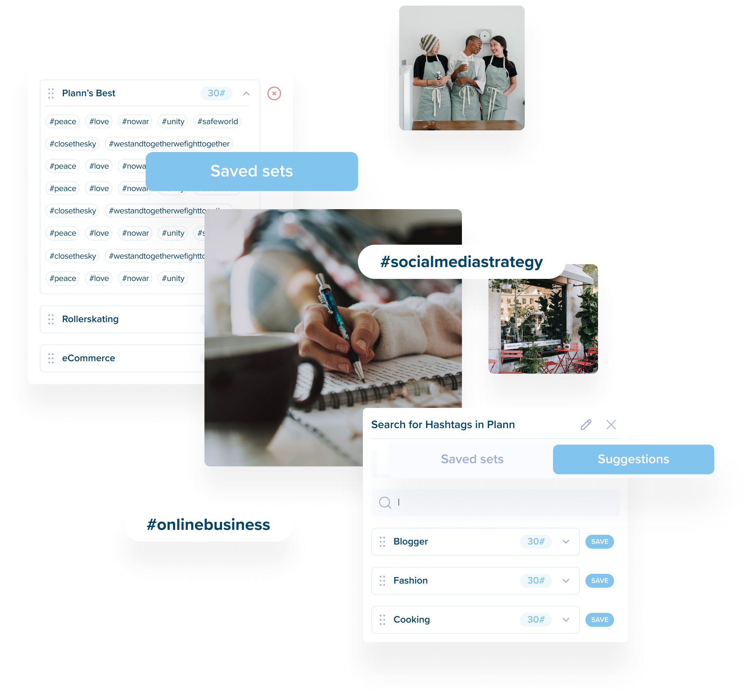Click the drag handle icon for Blogger set
The image size is (755, 700).
pyautogui.click(x=383, y=541)
